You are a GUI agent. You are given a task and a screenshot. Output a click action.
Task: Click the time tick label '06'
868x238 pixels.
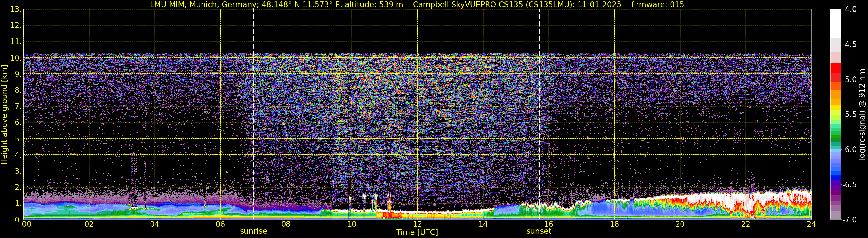(220, 224)
